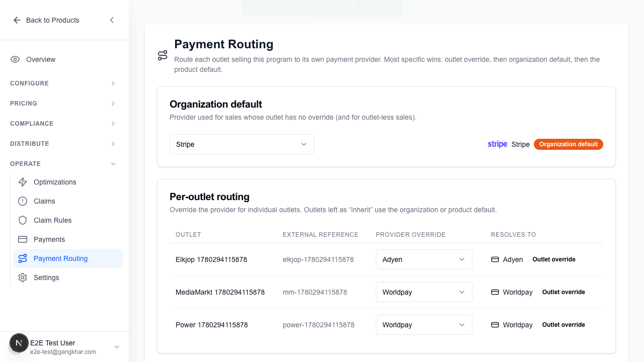The height and width of the screenshot is (362, 644).
Task: Click the lightning bolt Optimizations icon
Action: [23, 182]
